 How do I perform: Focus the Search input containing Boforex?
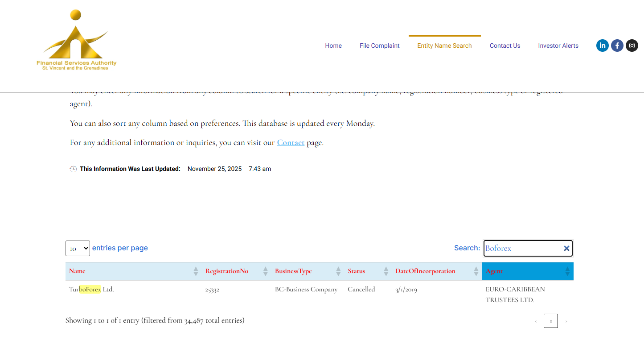521,249
